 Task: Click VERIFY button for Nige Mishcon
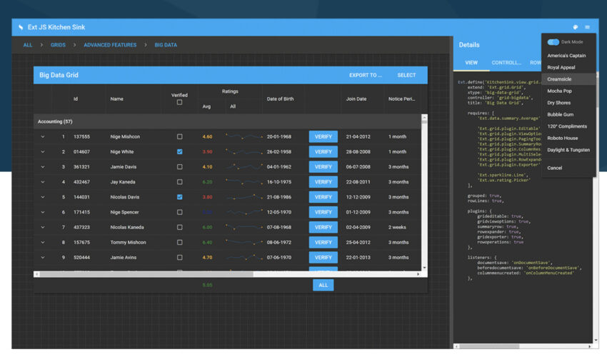tap(323, 136)
